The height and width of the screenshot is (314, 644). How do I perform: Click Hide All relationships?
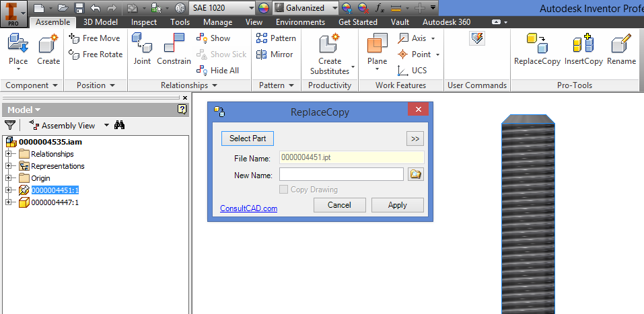click(217, 70)
